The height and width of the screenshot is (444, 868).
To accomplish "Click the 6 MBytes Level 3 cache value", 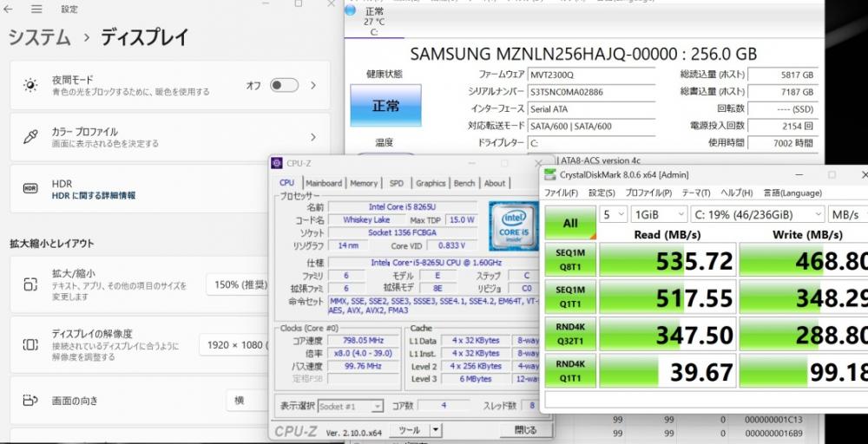I will (475, 379).
